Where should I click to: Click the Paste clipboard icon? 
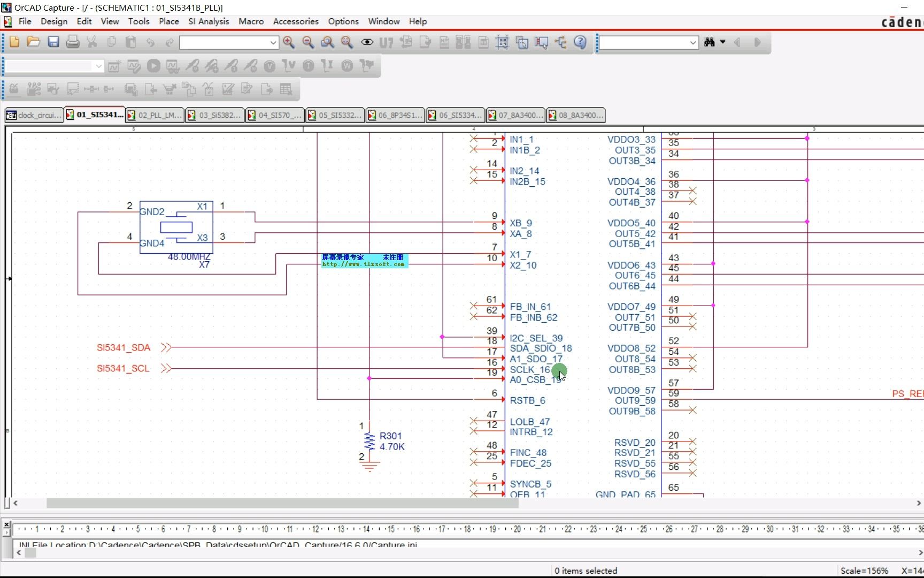(131, 42)
